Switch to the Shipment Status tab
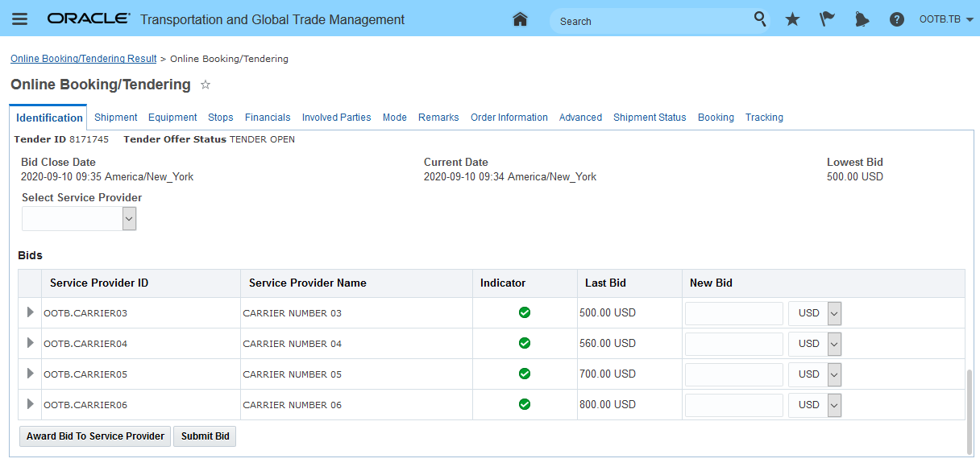Image resolution: width=980 pixels, height=471 pixels. [650, 118]
